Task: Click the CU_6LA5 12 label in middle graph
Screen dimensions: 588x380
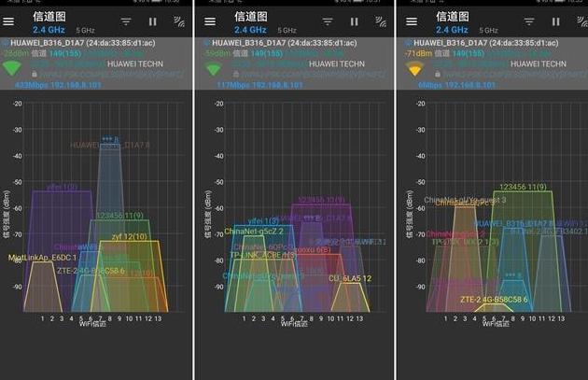Action: 350,278
